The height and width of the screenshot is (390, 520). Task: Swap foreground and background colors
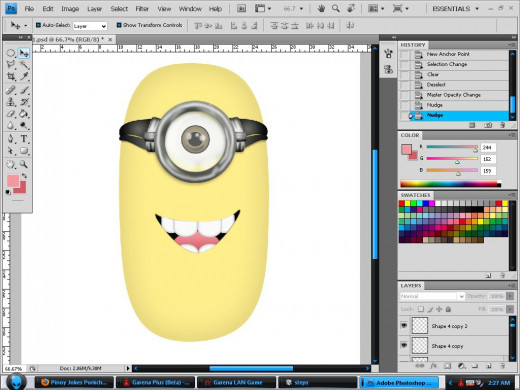(24, 176)
